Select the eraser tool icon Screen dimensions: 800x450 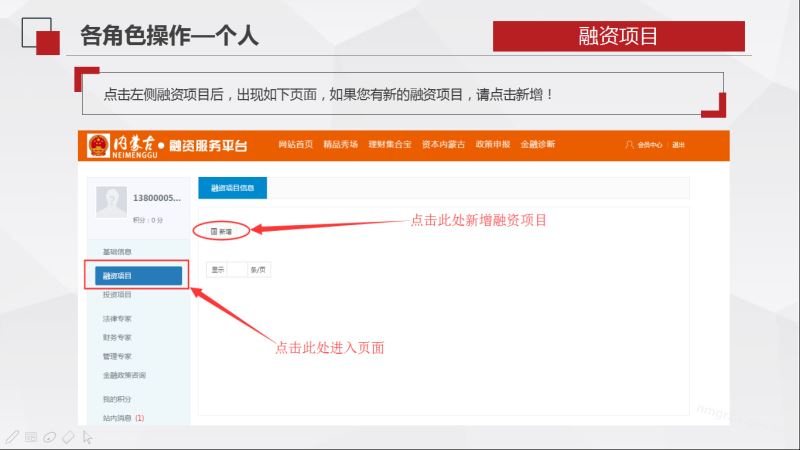[68, 437]
